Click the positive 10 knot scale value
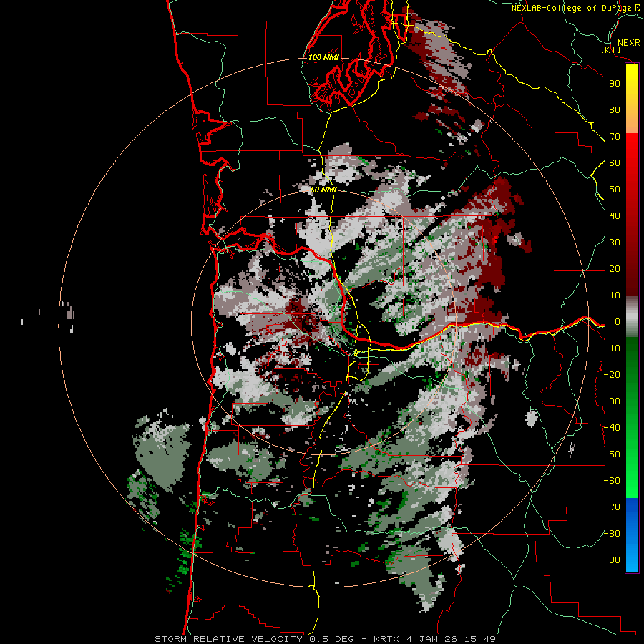644x644 pixels. (615, 296)
